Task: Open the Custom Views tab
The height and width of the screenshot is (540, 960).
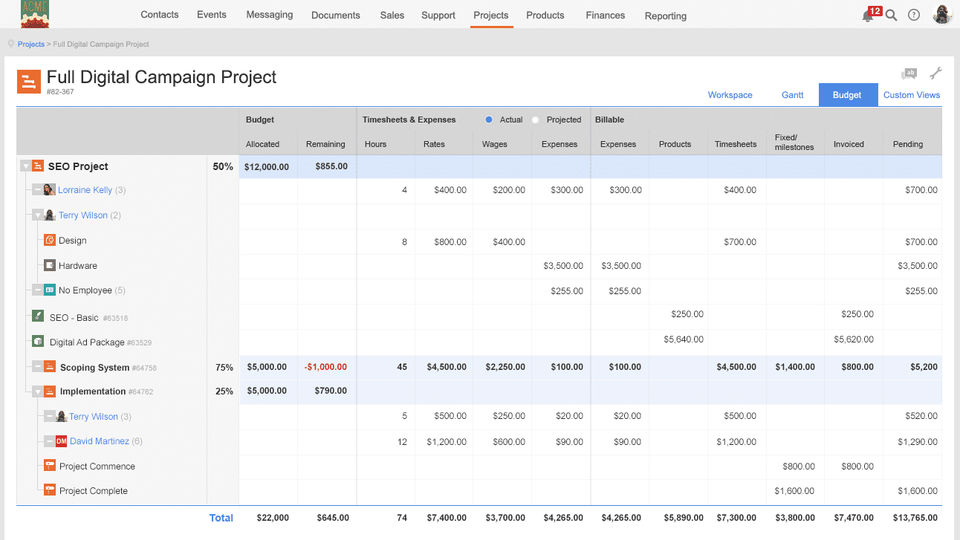Action: tap(911, 95)
